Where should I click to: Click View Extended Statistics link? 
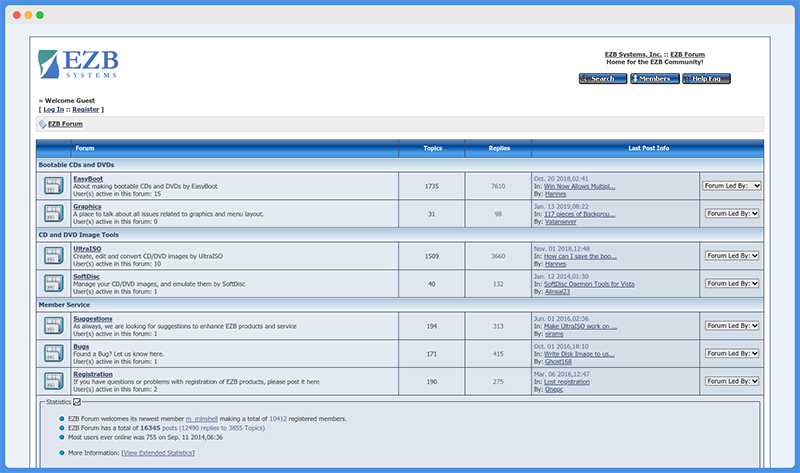click(158, 453)
